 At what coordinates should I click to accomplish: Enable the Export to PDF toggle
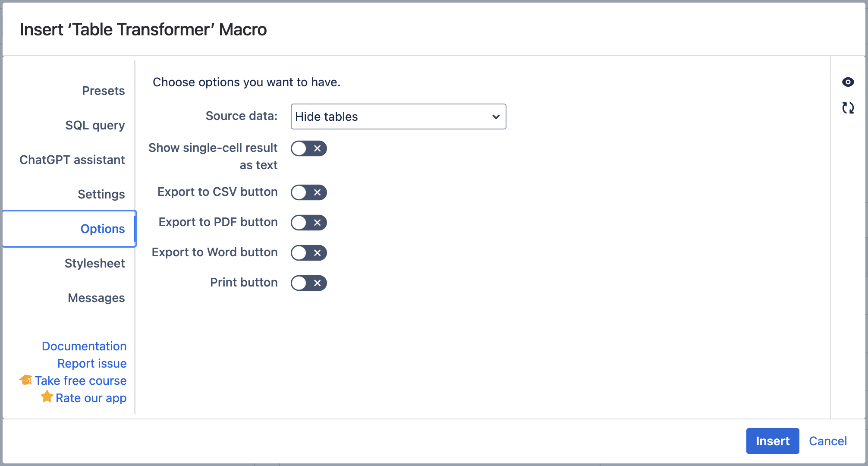pyautogui.click(x=308, y=223)
